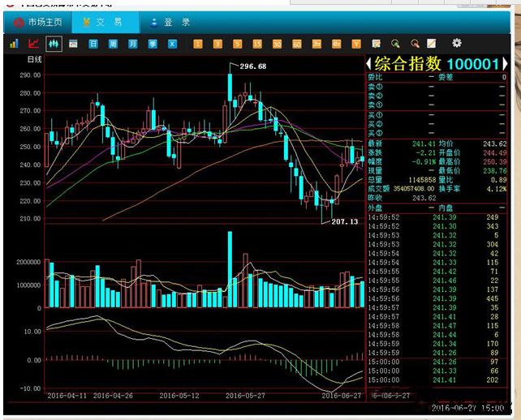Choose the 1-minute interval button
The image size is (521, 420).
[198, 44]
